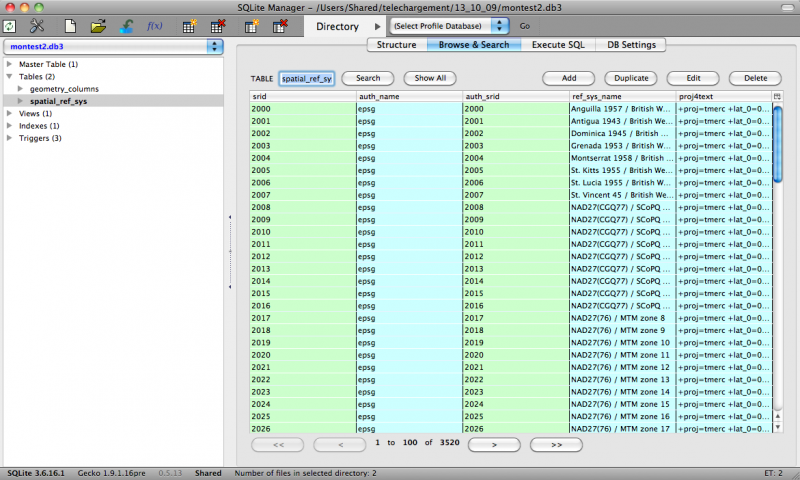
Task: Expand the Triggers (3) node
Action: click(9, 138)
